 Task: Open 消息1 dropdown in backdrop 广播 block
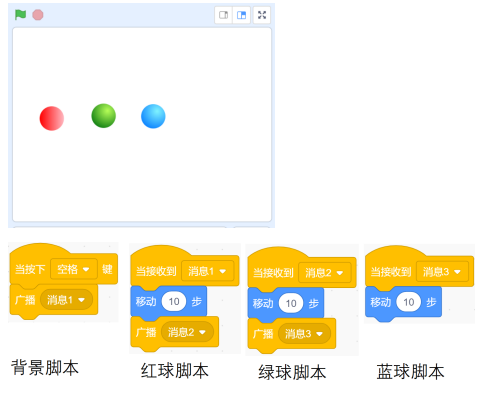click(66, 300)
